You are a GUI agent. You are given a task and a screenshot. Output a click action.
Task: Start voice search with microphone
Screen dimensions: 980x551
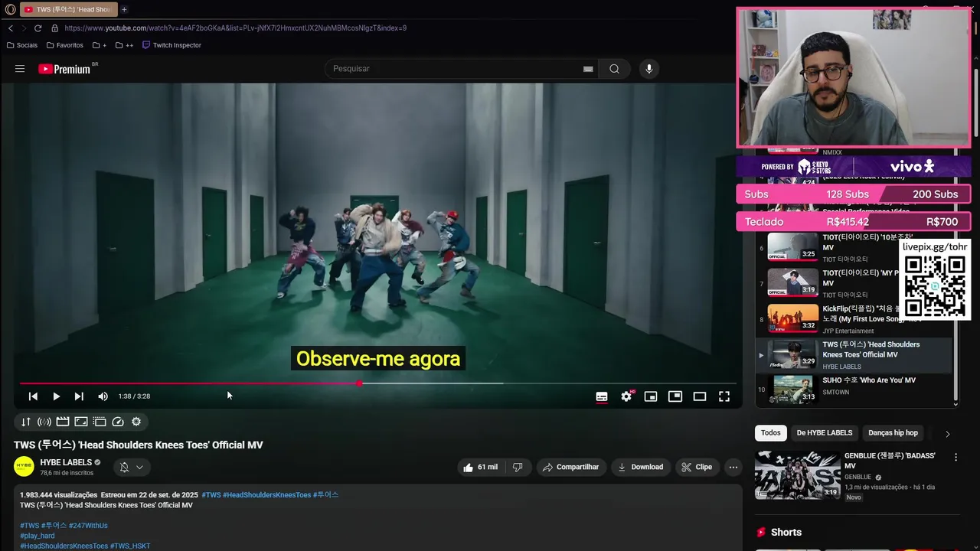coord(649,69)
